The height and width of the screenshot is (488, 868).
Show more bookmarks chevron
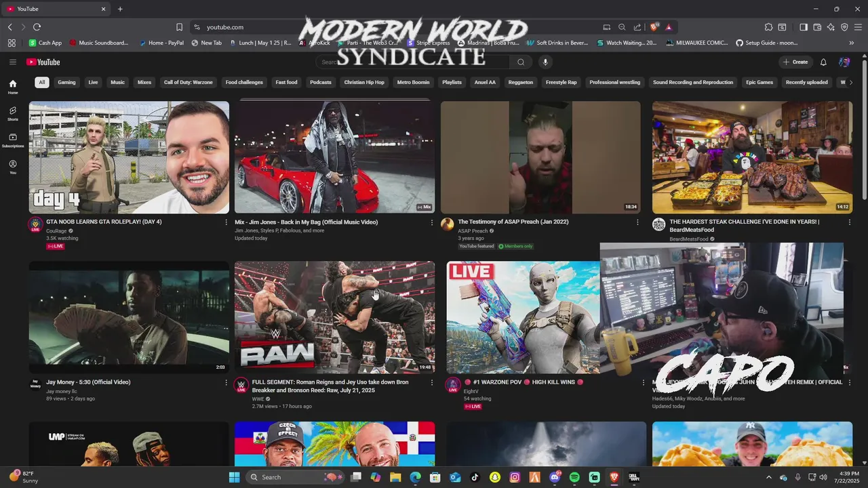pos(852,43)
